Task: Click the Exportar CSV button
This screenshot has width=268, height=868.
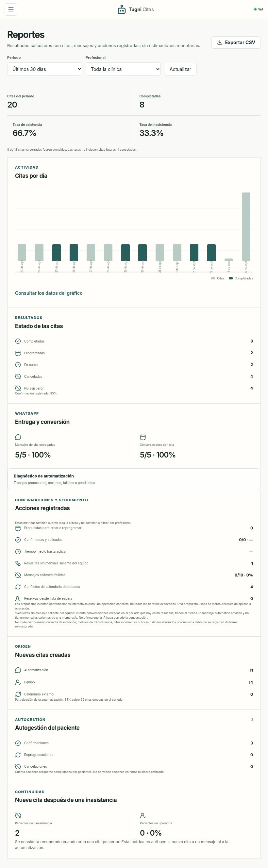Action: [236, 42]
